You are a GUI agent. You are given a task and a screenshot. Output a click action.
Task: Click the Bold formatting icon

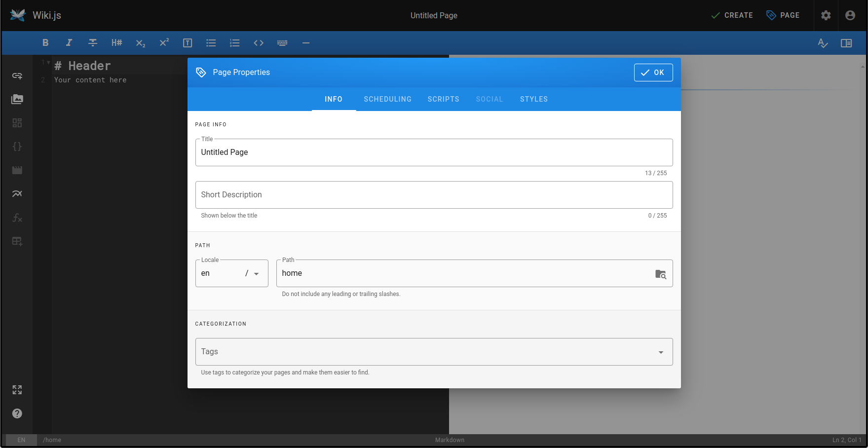45,43
